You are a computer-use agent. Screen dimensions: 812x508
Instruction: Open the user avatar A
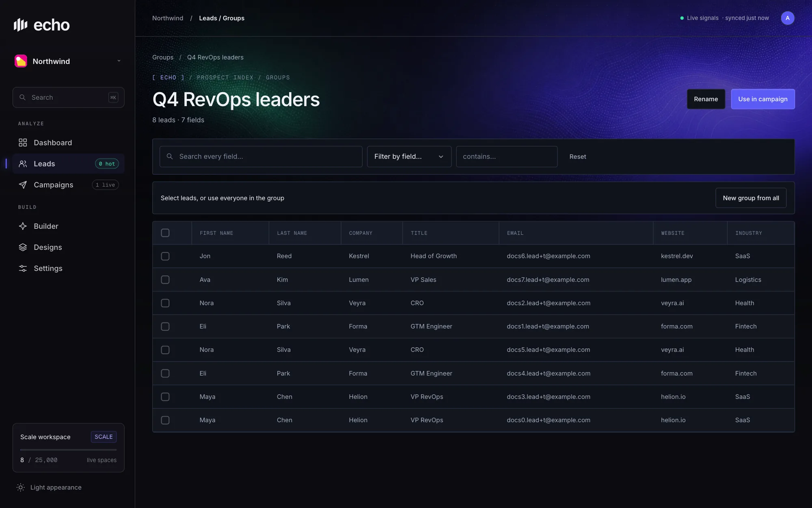point(788,18)
